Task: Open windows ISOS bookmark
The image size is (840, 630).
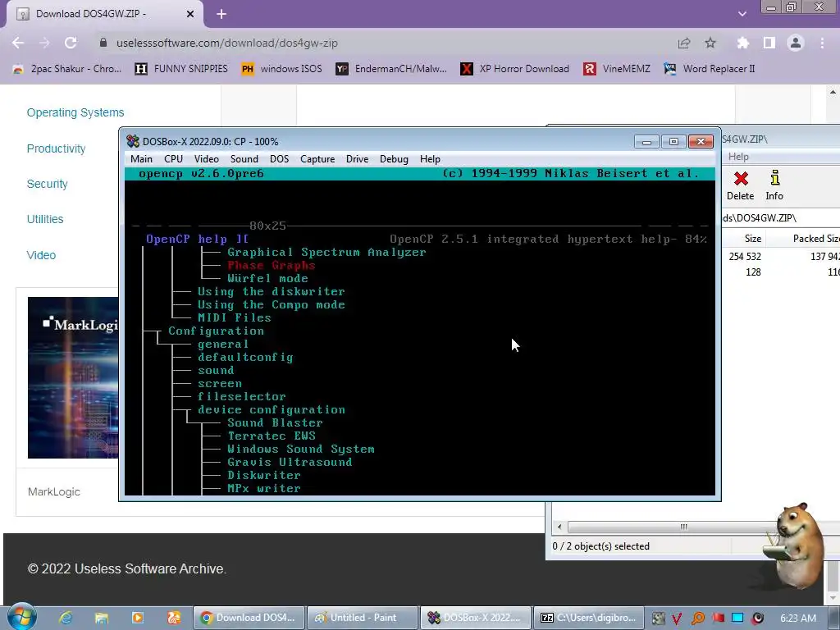Action: point(282,69)
